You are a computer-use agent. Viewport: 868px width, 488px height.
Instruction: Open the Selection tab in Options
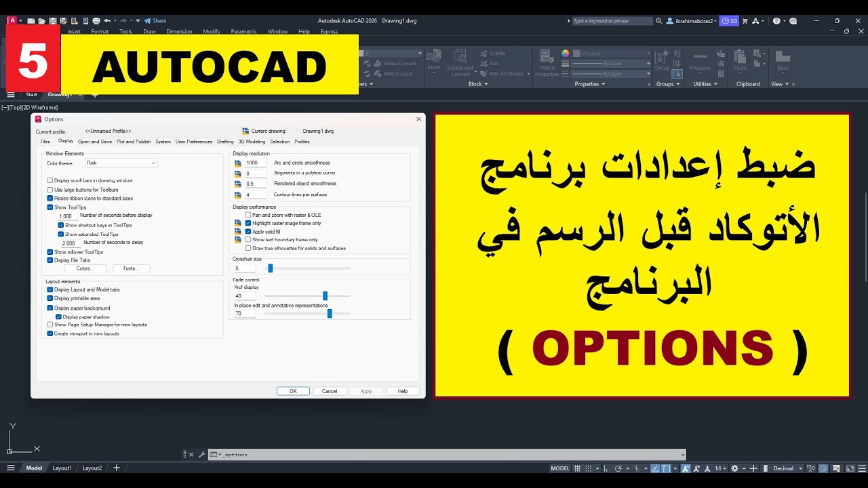pos(279,142)
